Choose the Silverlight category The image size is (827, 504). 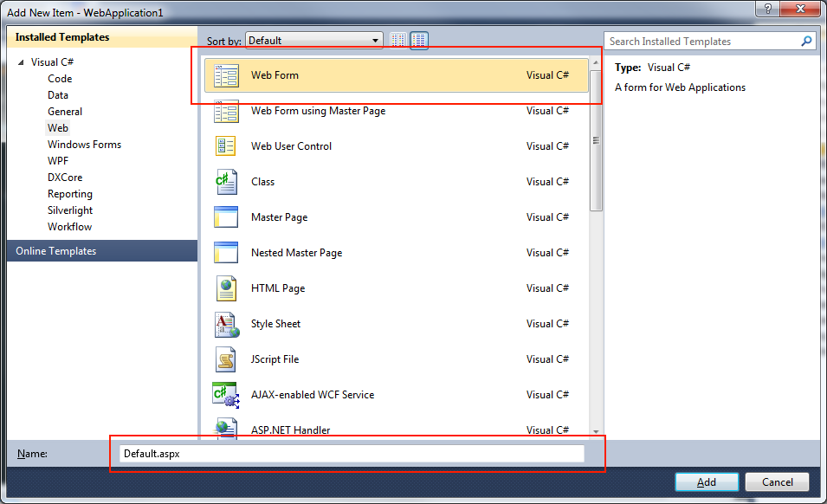70,210
